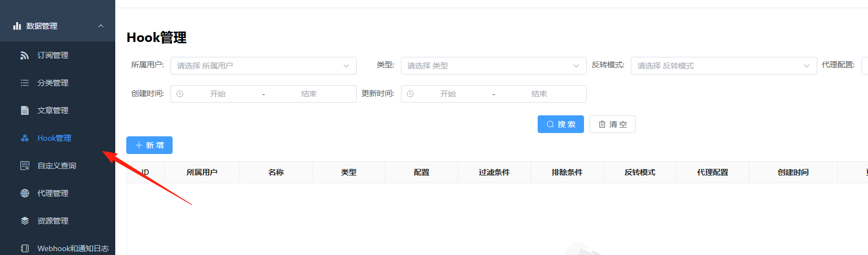Click the list icon beside 分类管理
Image resolution: width=868 pixels, height=255 pixels.
coord(25,83)
